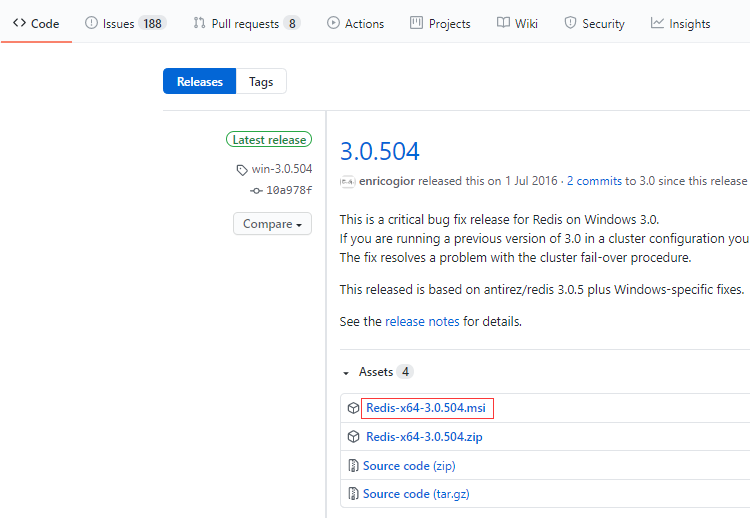750x518 pixels.
Task: Open the enricogior user profile link
Action: click(x=387, y=181)
